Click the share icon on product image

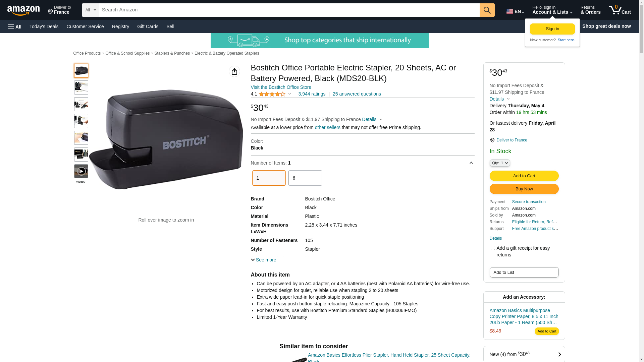point(234,71)
